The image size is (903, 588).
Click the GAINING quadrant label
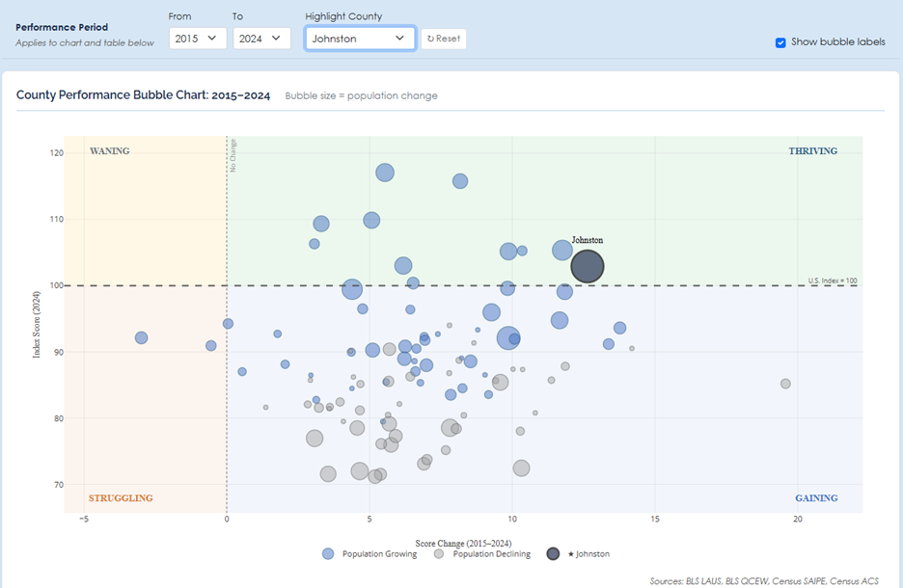(816, 498)
